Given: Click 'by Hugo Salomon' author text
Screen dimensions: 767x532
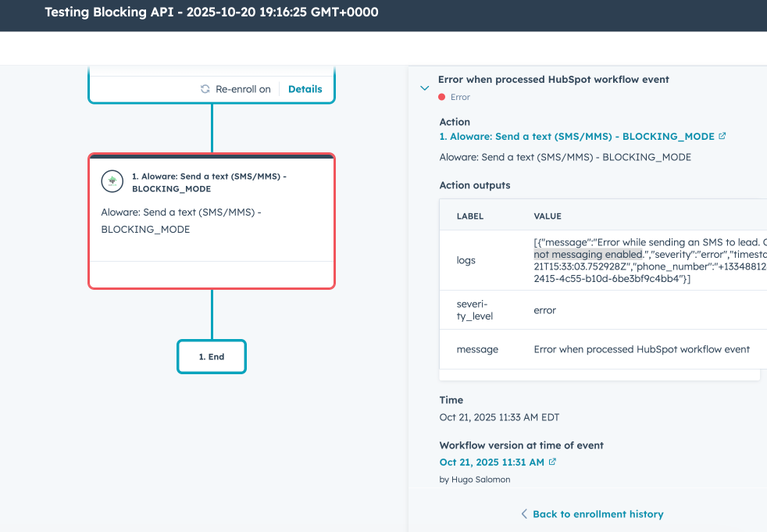Looking at the screenshot, I should pyautogui.click(x=474, y=479).
